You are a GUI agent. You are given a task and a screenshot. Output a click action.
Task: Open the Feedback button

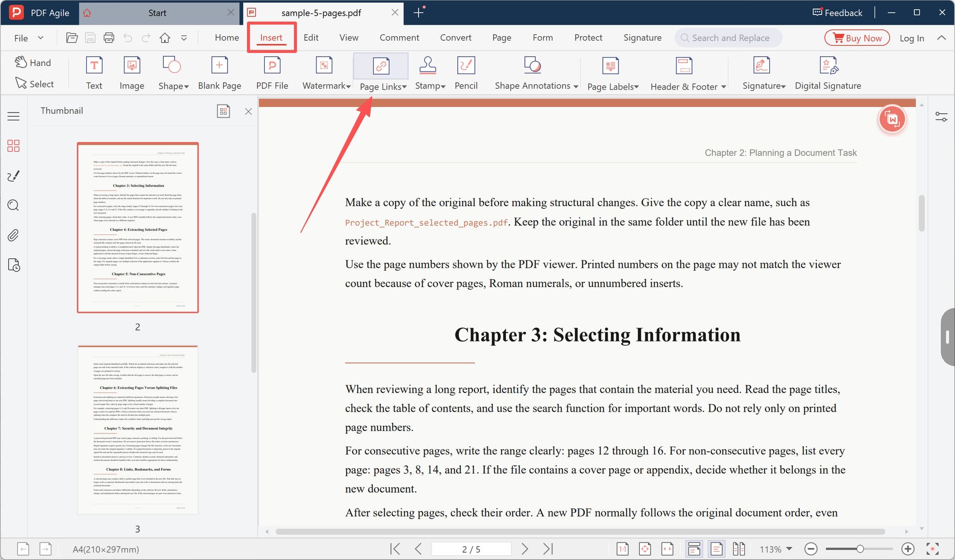[837, 12]
